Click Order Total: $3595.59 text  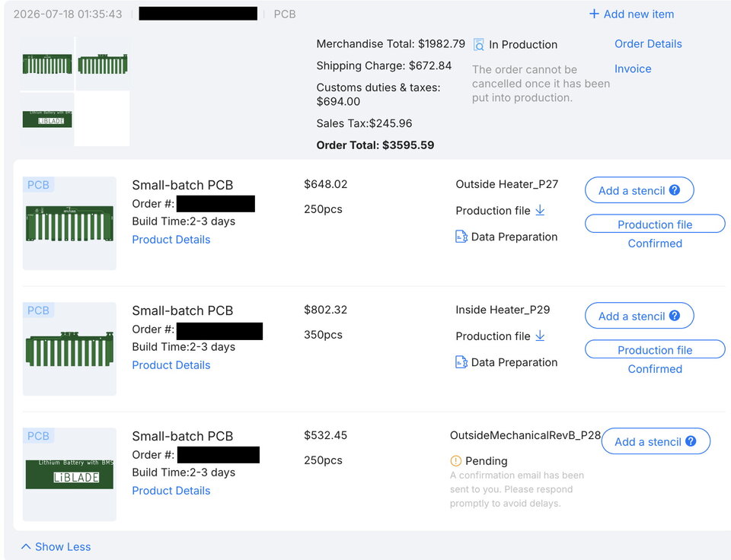coord(375,145)
